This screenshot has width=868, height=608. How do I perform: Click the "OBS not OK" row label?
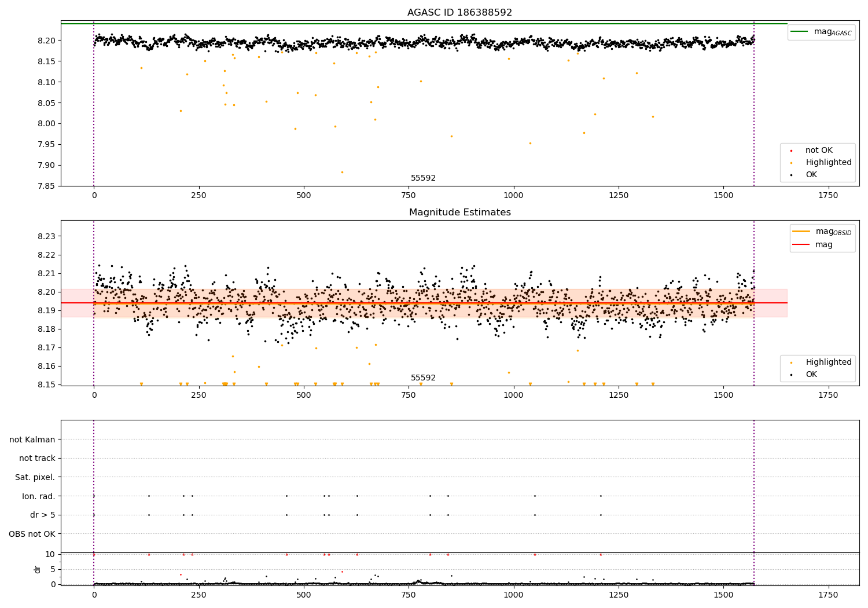point(32,534)
